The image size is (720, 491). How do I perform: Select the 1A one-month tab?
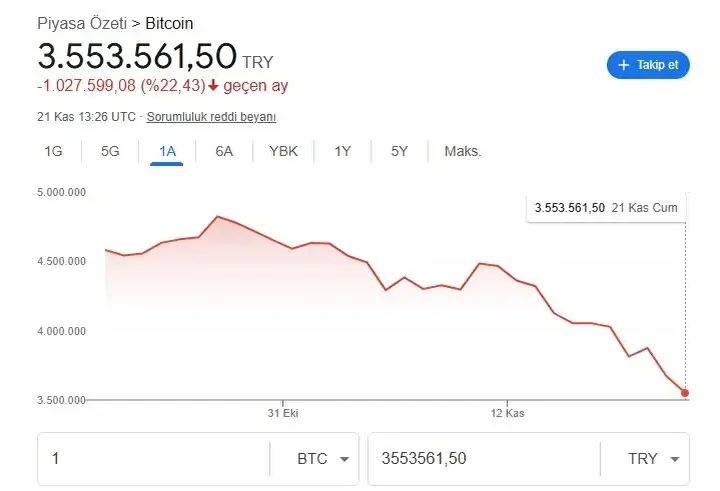pos(167,151)
